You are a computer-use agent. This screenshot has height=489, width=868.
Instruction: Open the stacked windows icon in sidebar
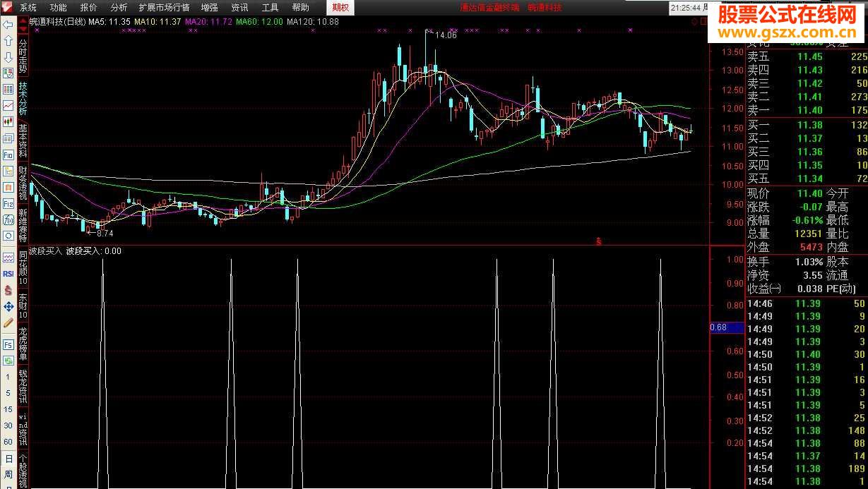point(8,138)
